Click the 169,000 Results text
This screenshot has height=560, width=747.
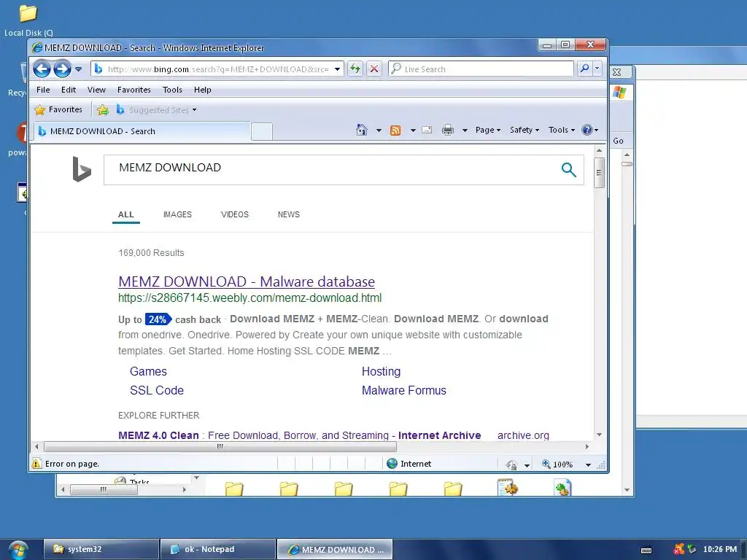coord(151,253)
